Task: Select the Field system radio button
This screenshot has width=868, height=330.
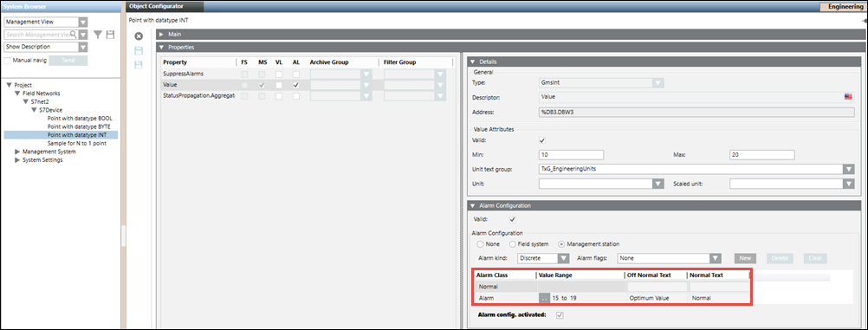Action: coord(513,243)
